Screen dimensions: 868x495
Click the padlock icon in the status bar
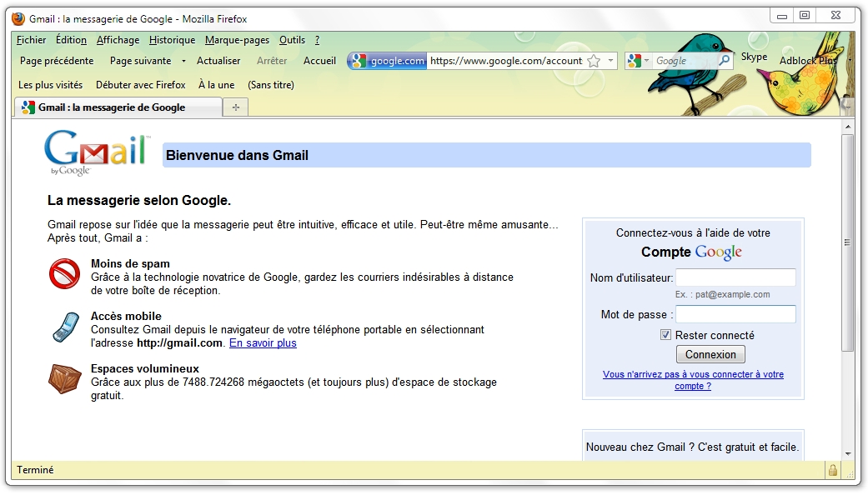(x=833, y=470)
